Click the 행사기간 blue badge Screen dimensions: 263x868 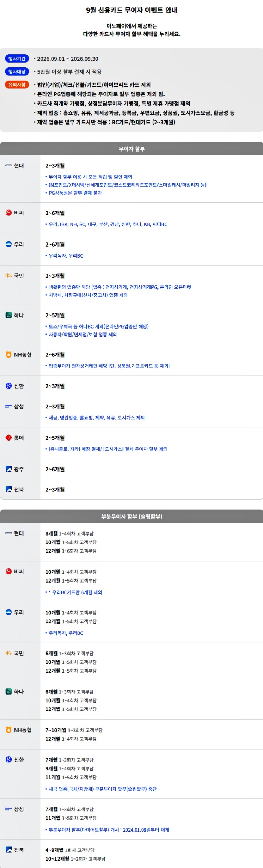click(17, 59)
